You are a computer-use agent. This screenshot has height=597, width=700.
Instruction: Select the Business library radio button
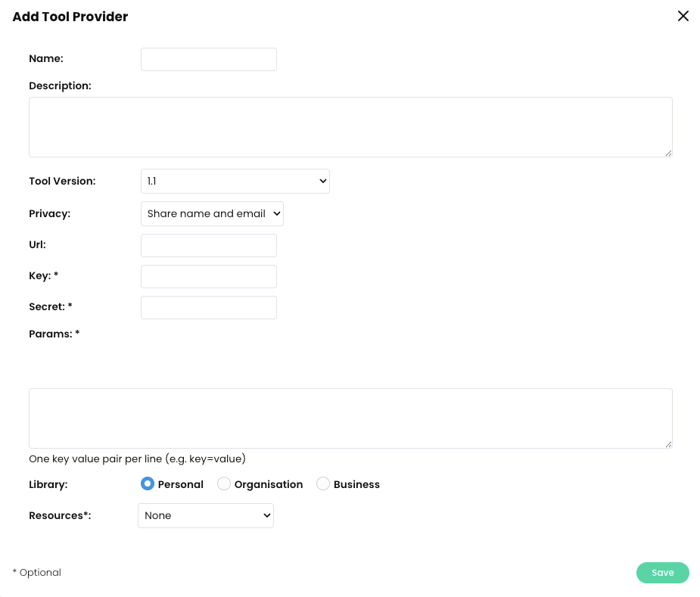click(323, 484)
